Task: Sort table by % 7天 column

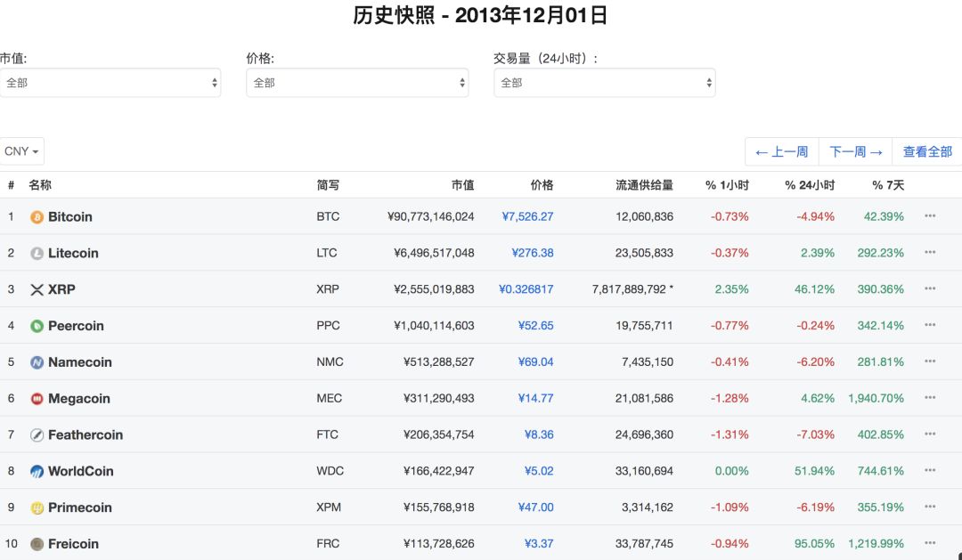Action: (x=888, y=185)
